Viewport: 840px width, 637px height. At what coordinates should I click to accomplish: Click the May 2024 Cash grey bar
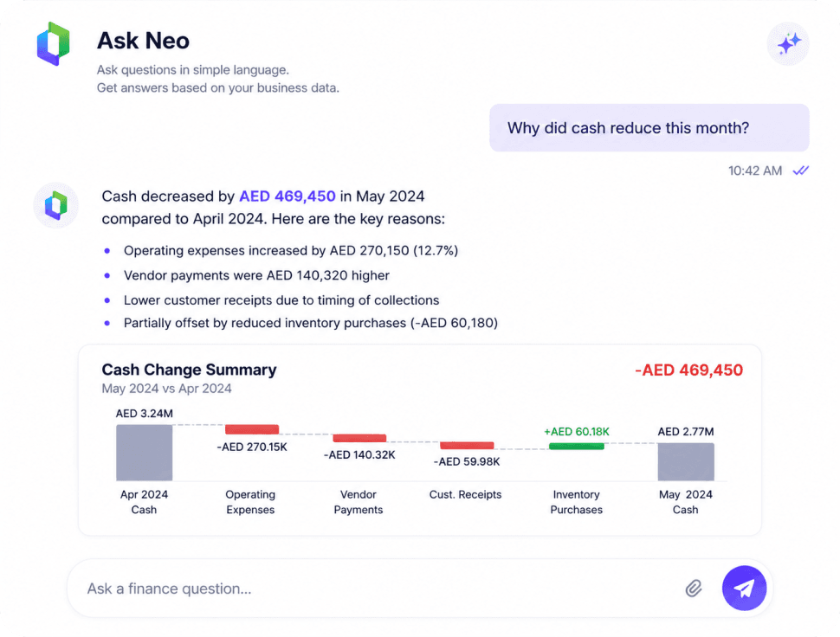coord(686,461)
